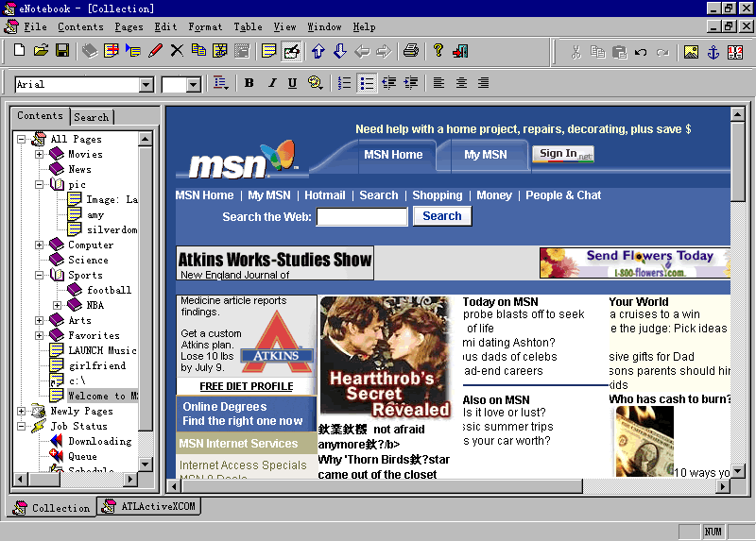Click the yellow double-page copy icon

(198, 50)
